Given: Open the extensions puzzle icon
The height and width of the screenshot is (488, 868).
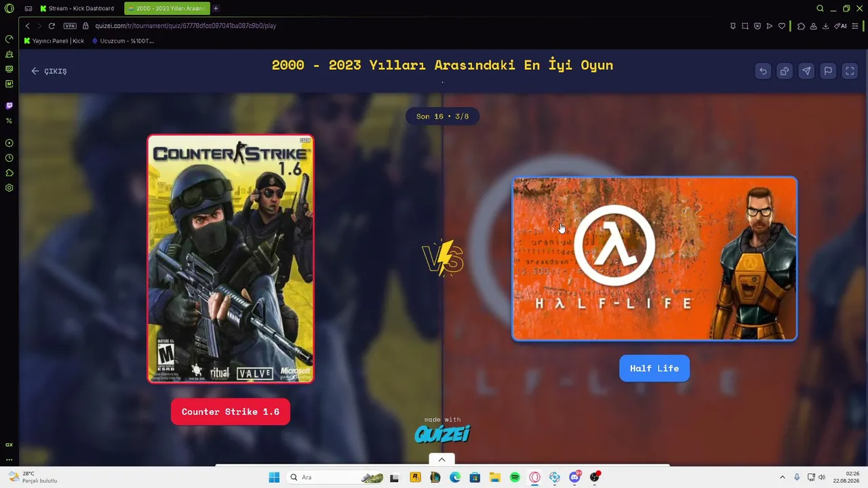Looking at the screenshot, I should pyautogui.click(x=801, y=26).
